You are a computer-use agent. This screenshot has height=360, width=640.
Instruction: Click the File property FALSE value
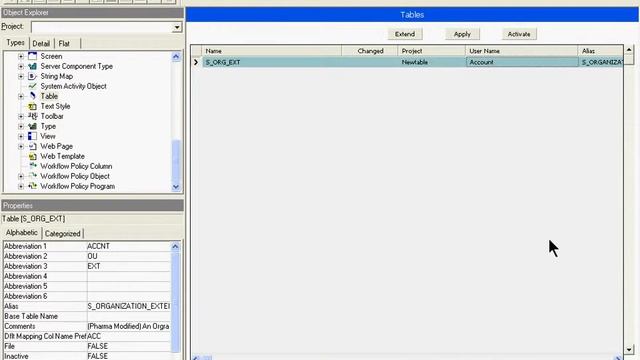[129, 346]
